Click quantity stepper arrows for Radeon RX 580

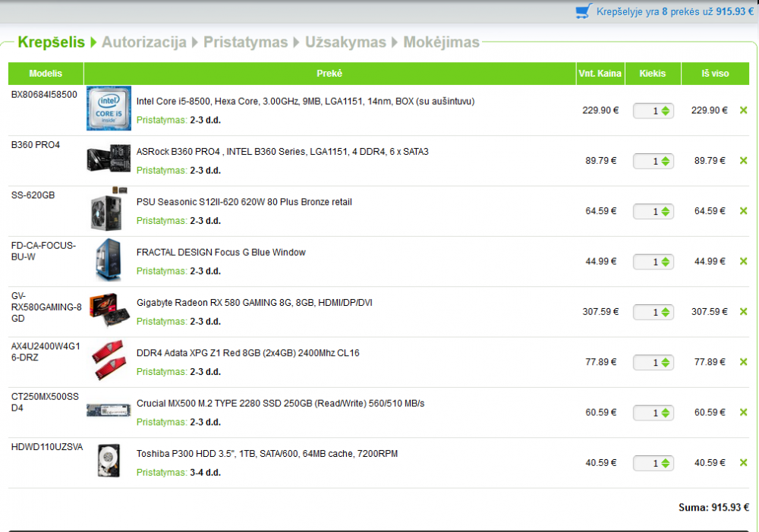pos(666,312)
